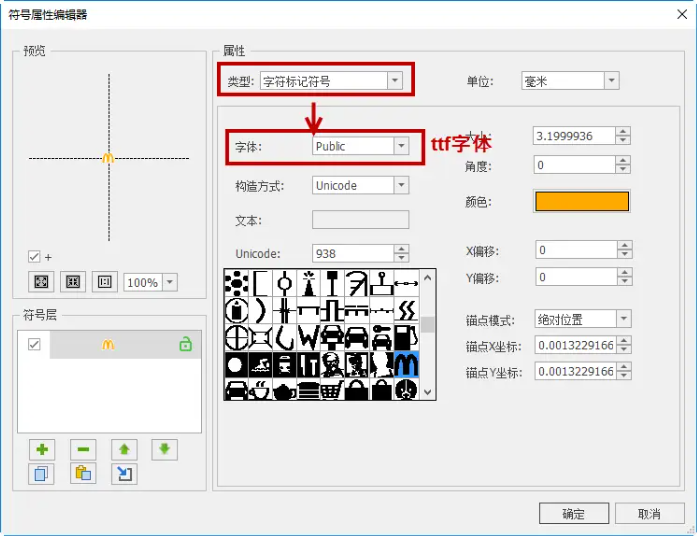Click the 文本 text input field

click(x=361, y=220)
